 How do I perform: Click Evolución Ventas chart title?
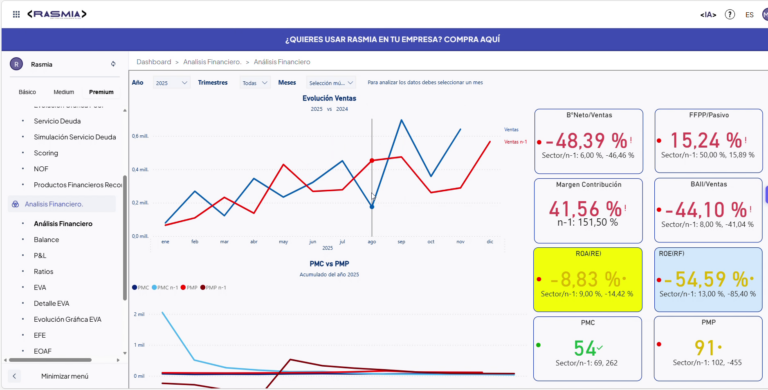tap(329, 98)
